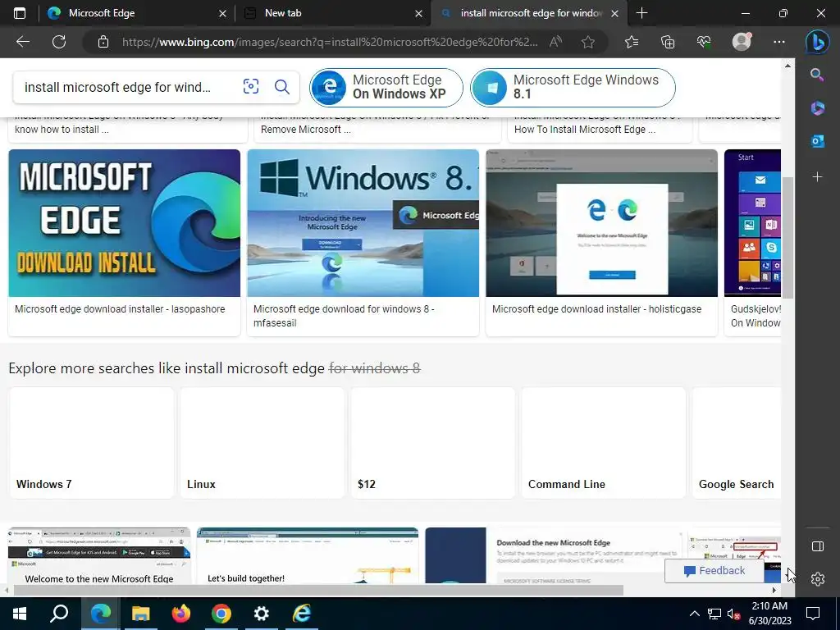Open Microsoft edge download installer - lasopashore link
The image size is (840, 630).
[x=120, y=309]
